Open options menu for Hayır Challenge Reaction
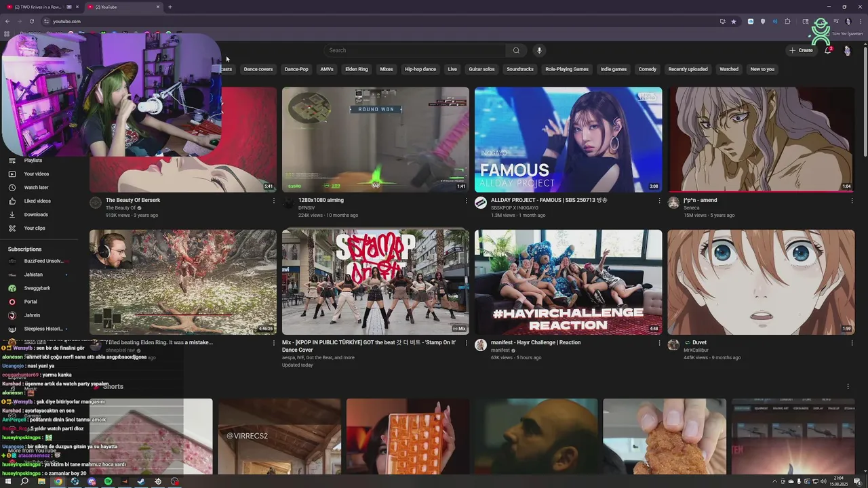The width and height of the screenshot is (868, 488). click(x=659, y=343)
